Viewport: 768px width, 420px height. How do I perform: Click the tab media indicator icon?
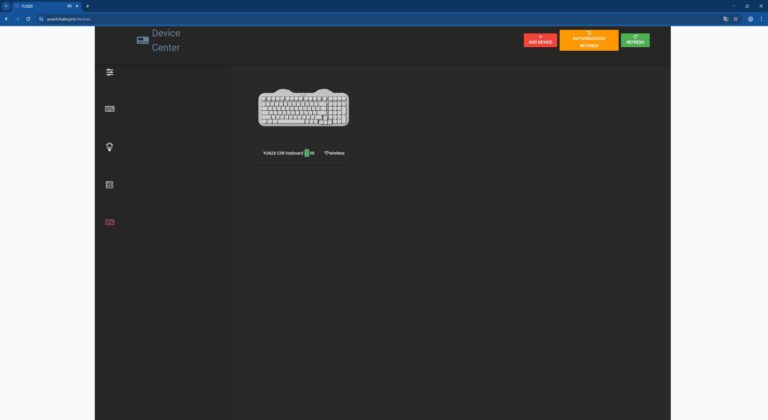[70, 6]
